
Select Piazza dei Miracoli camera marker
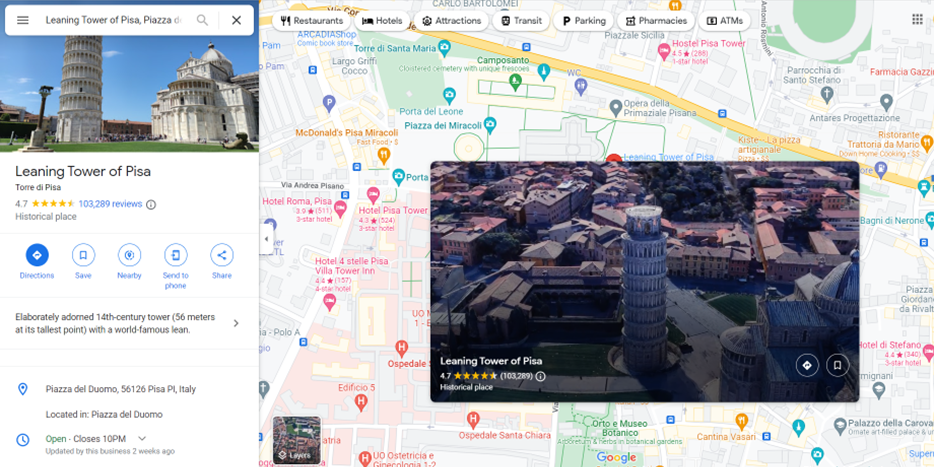coord(490,125)
